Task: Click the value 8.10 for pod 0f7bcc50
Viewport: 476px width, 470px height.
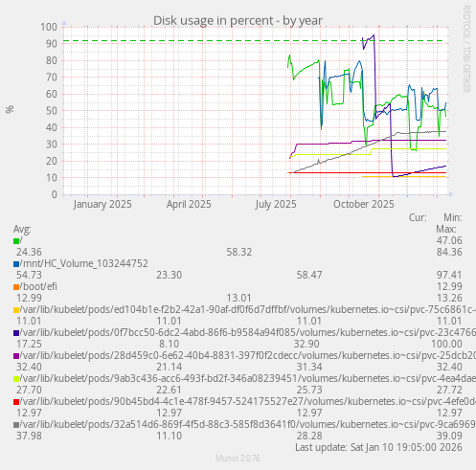Action: point(169,344)
